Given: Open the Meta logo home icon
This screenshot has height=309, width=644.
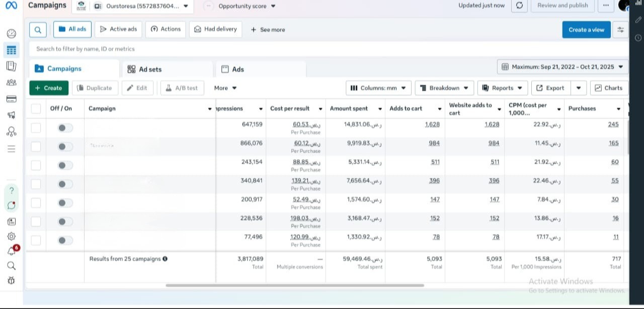Looking at the screenshot, I should (11, 6).
